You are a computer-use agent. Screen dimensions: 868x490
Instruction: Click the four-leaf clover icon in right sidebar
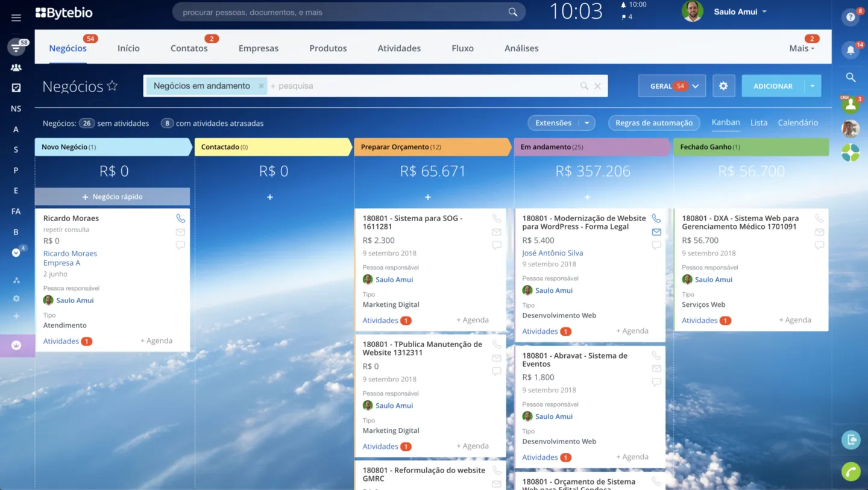point(851,152)
